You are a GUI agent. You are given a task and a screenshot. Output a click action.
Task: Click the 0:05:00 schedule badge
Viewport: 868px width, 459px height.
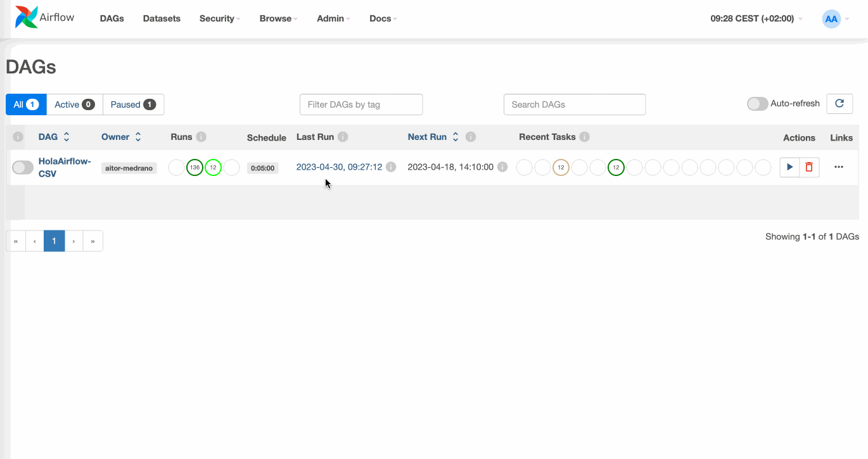262,168
